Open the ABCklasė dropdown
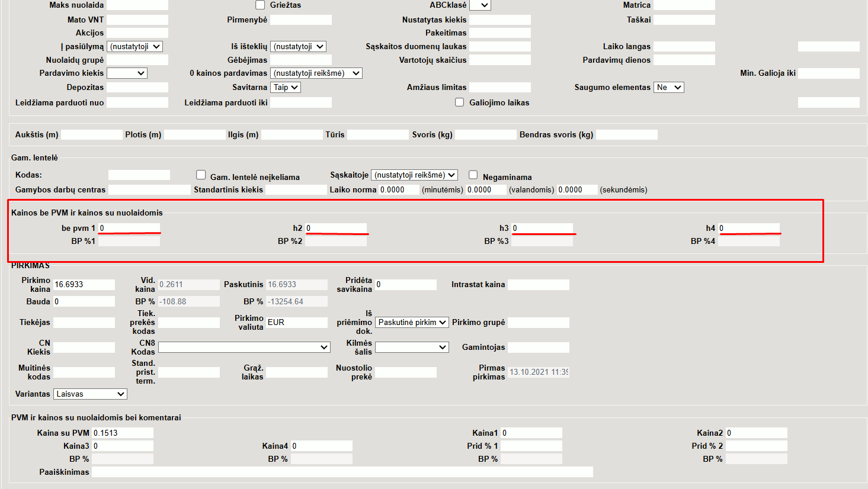The height and width of the screenshot is (489, 868). tap(480, 5)
